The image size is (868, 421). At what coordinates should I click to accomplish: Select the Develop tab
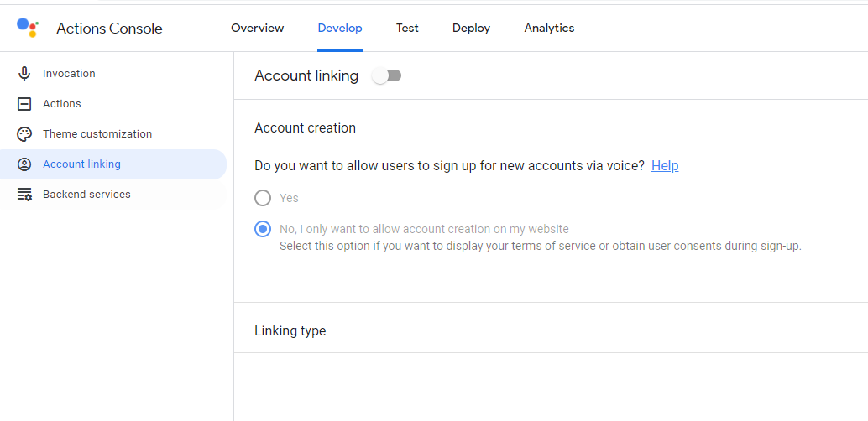pos(340,29)
